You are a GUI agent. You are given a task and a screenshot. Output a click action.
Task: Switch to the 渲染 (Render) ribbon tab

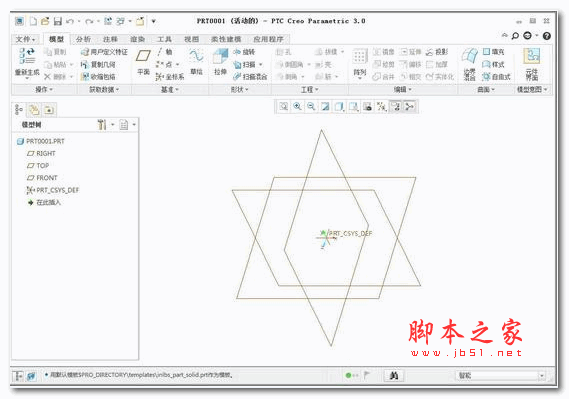coord(138,39)
